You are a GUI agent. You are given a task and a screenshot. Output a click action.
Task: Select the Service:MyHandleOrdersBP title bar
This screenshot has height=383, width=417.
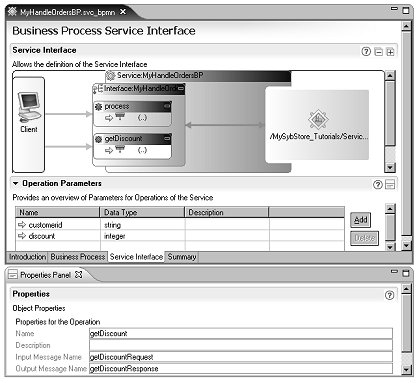coord(199,76)
